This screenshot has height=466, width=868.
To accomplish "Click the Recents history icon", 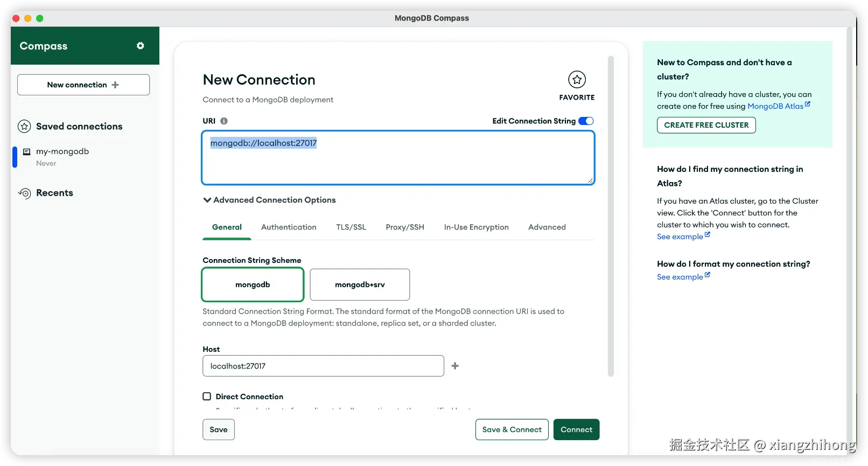I will coord(25,193).
